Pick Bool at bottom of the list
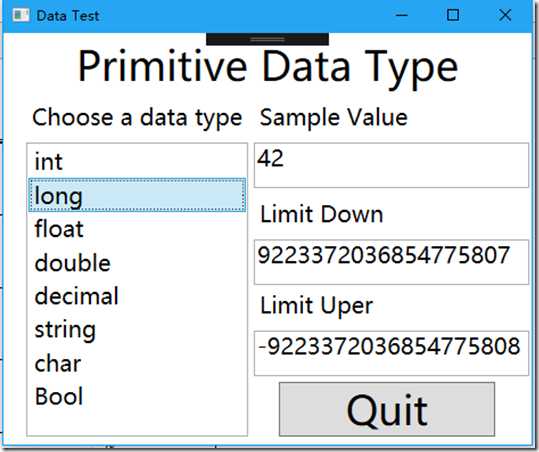This screenshot has width=539, height=452. coord(137,396)
